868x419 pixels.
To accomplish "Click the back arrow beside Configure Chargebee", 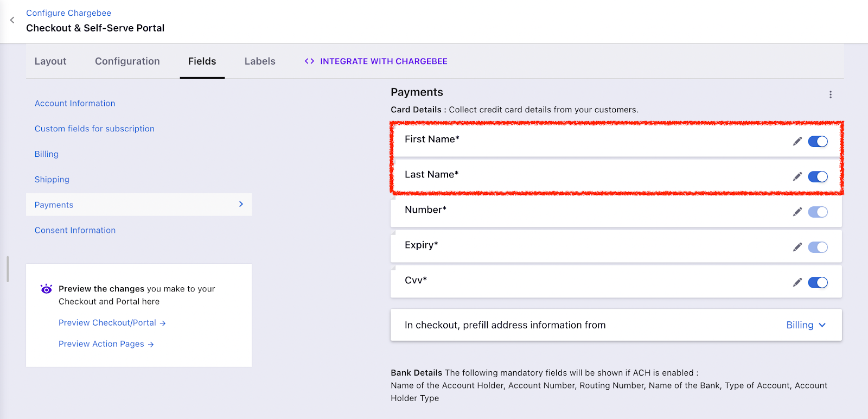I will tap(12, 20).
